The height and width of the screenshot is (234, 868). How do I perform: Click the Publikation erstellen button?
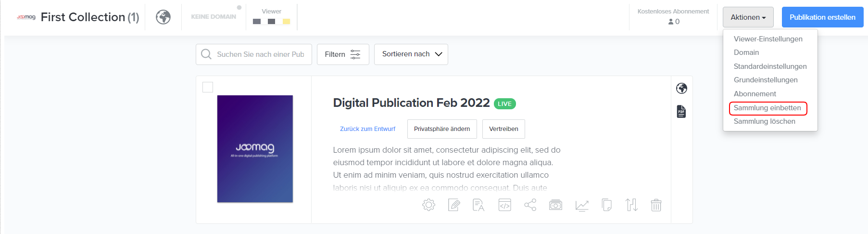pos(822,17)
